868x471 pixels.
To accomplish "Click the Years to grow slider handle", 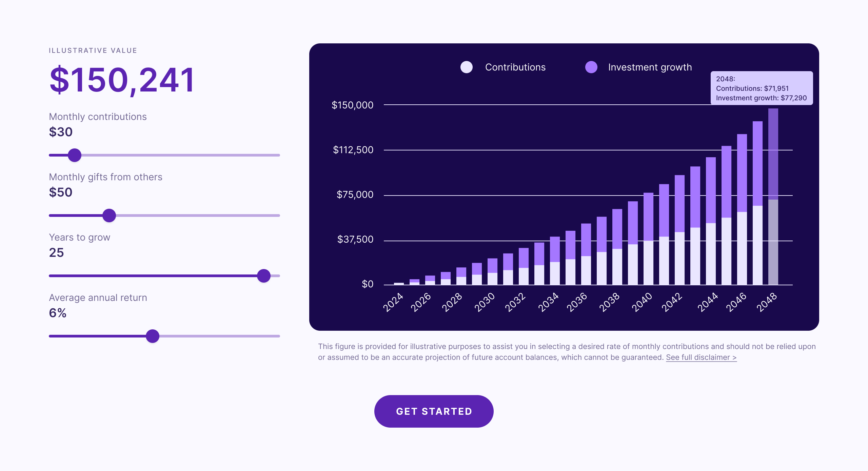I will click(x=264, y=275).
